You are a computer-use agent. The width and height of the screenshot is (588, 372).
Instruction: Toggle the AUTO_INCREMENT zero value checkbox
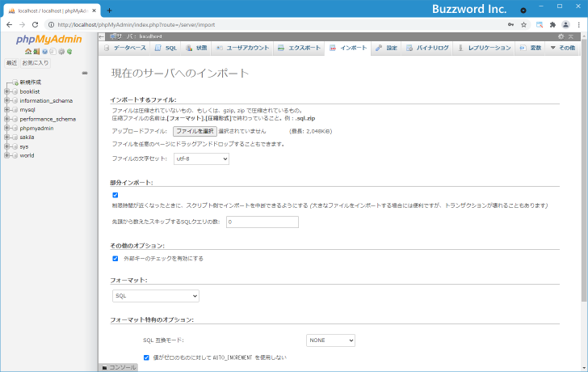tap(146, 357)
